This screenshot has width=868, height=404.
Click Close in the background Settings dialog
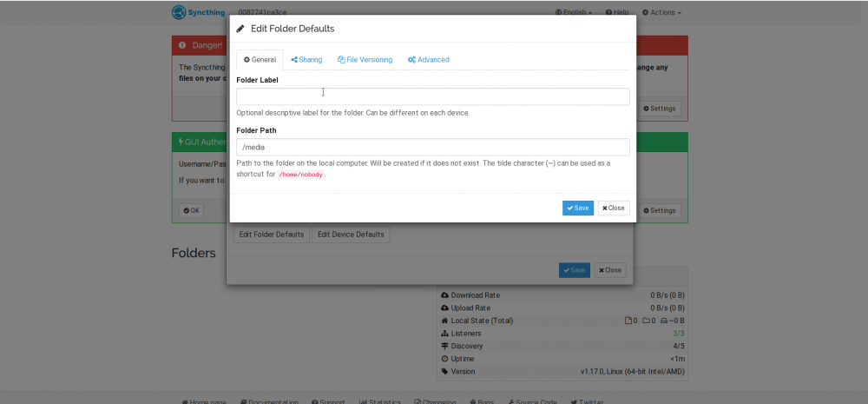610,270
